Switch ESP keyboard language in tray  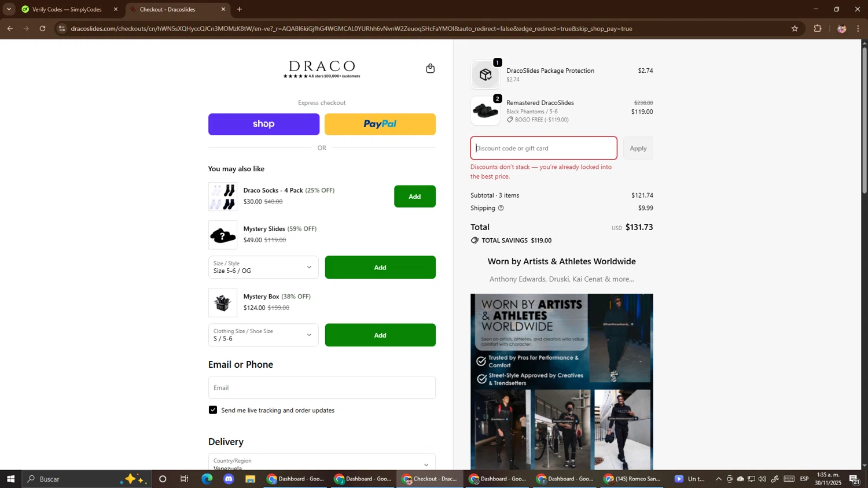pos(804,479)
